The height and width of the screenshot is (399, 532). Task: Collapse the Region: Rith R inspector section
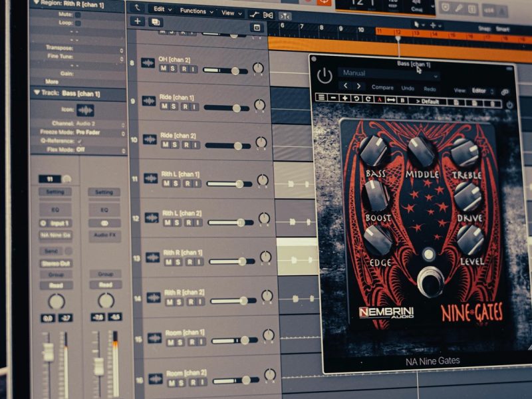pos(37,3)
